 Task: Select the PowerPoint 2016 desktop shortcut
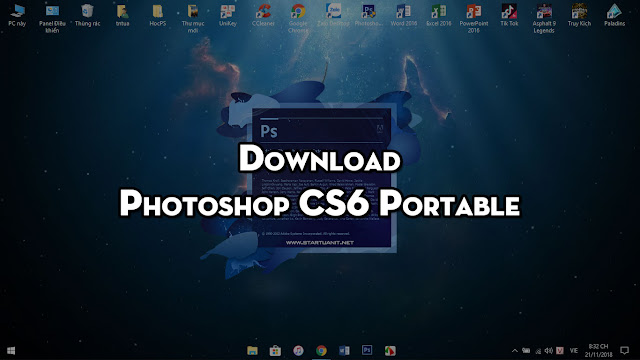coord(473,19)
